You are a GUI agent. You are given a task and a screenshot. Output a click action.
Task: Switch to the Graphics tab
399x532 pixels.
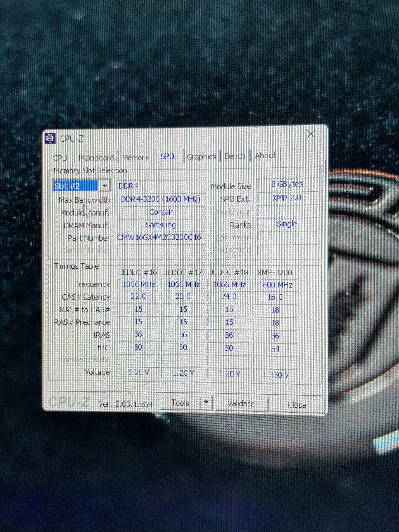point(201,157)
